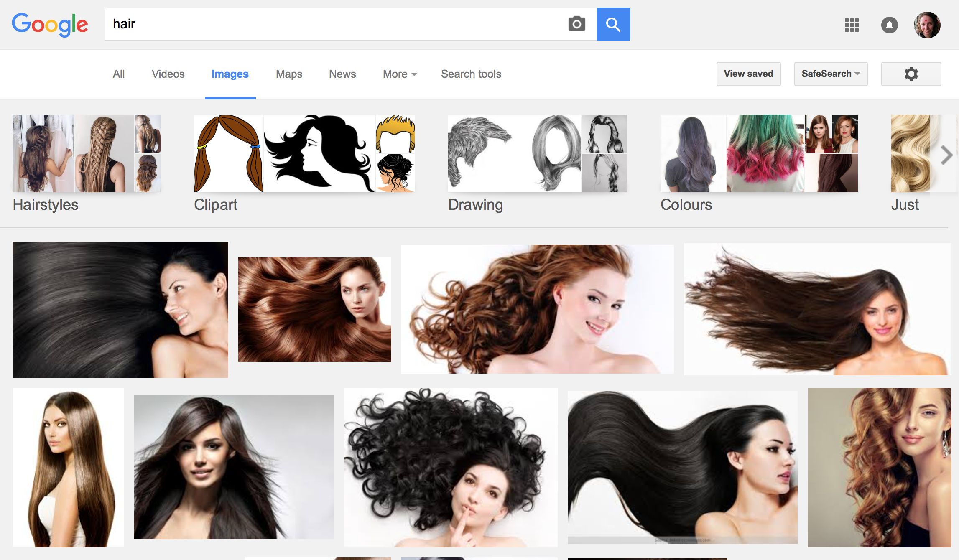Screen dimensions: 959x560
Task: Open the Google apps grid
Action: point(852,25)
